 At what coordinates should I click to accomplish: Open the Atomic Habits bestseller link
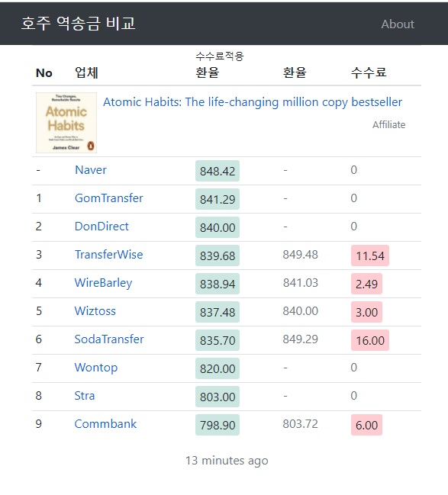pyautogui.click(x=253, y=102)
